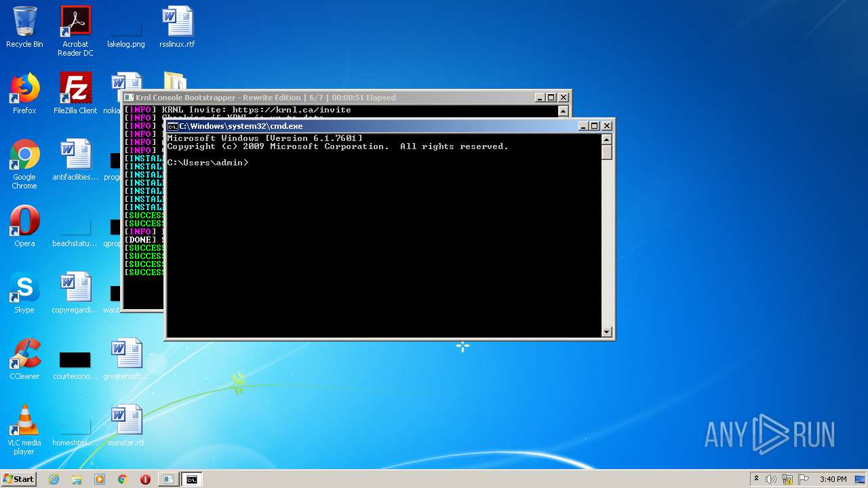This screenshot has height=488, width=868.
Task: Maximize the cmd.exe window
Action: (595, 126)
